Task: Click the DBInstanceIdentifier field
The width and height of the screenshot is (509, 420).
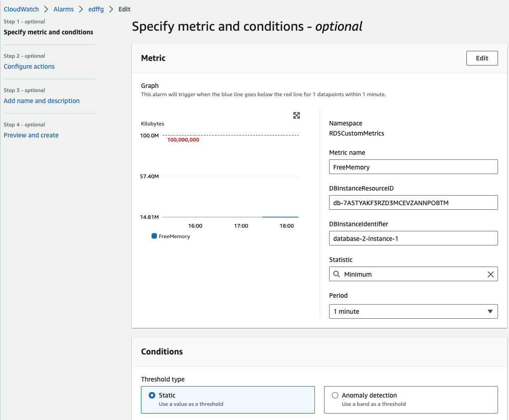Action: click(413, 238)
